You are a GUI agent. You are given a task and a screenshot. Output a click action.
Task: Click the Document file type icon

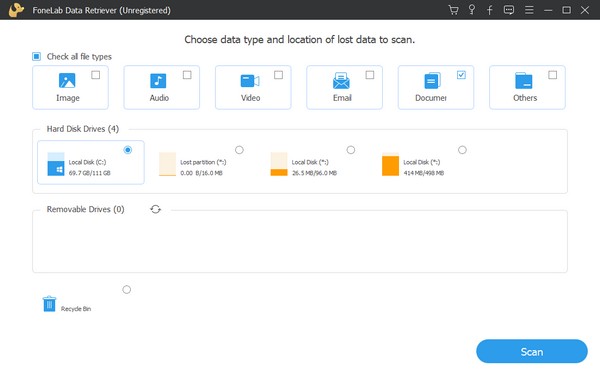(x=432, y=81)
